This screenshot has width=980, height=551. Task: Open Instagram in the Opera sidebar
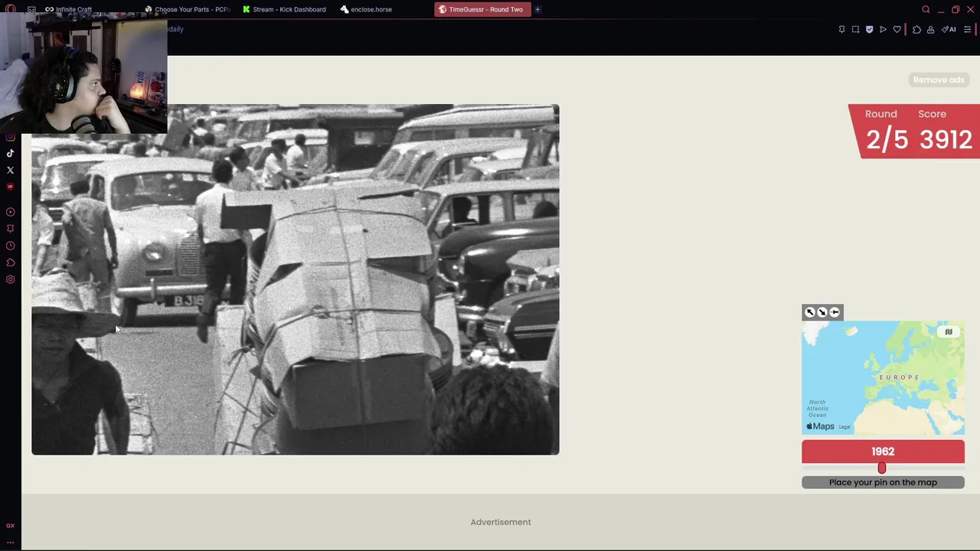pyautogui.click(x=10, y=137)
